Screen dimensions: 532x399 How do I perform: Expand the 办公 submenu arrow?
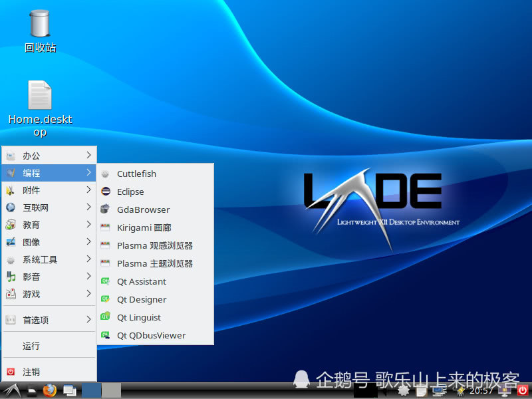coord(88,155)
